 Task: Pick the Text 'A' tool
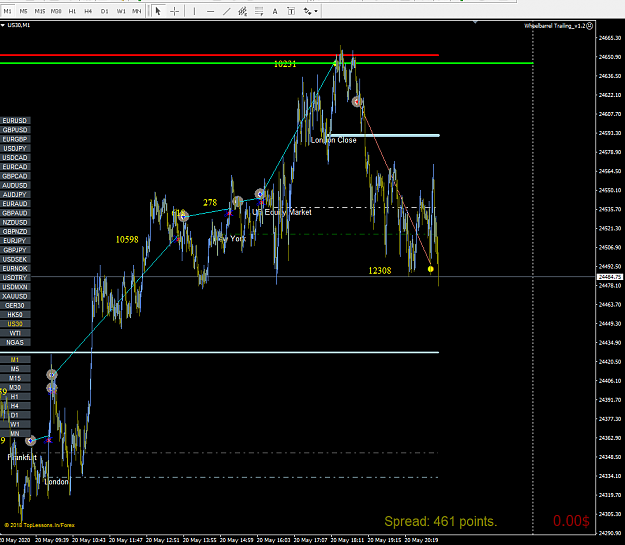pos(275,11)
